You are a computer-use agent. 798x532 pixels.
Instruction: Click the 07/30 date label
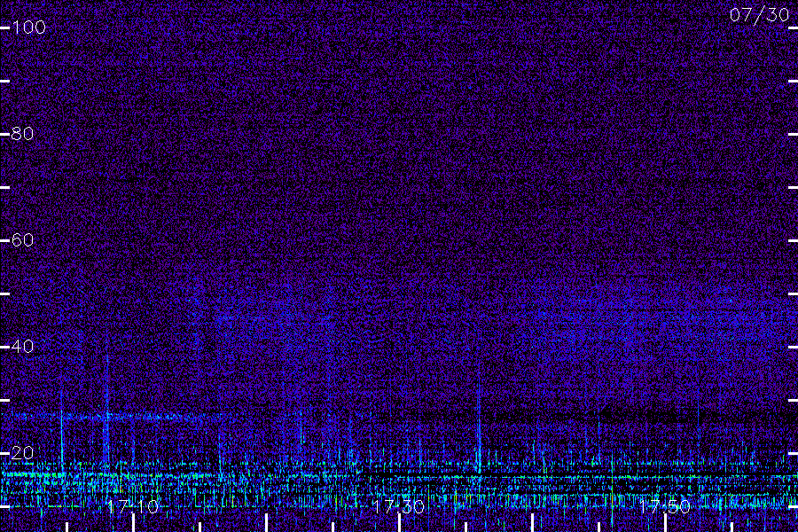click(759, 15)
